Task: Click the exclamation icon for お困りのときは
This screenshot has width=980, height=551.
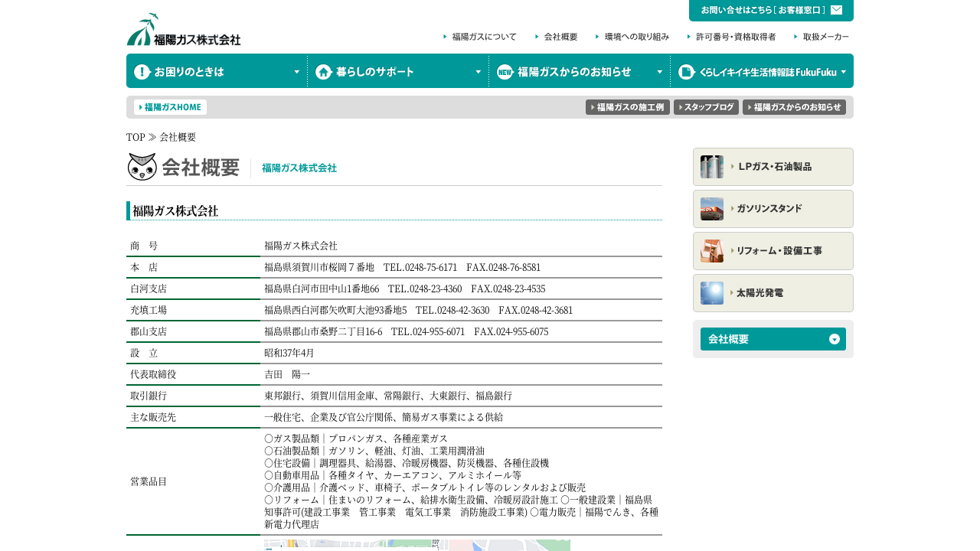Action: pyautogui.click(x=142, y=72)
